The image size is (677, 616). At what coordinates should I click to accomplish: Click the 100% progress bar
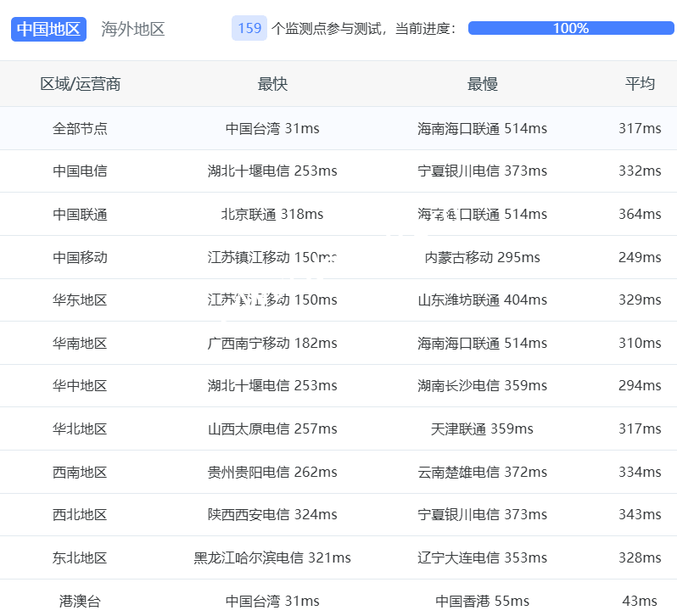pos(570,28)
